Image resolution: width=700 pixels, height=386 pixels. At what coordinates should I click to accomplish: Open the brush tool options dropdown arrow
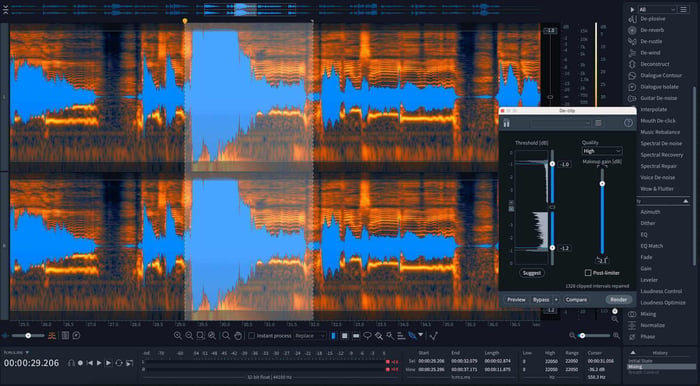pos(421,335)
